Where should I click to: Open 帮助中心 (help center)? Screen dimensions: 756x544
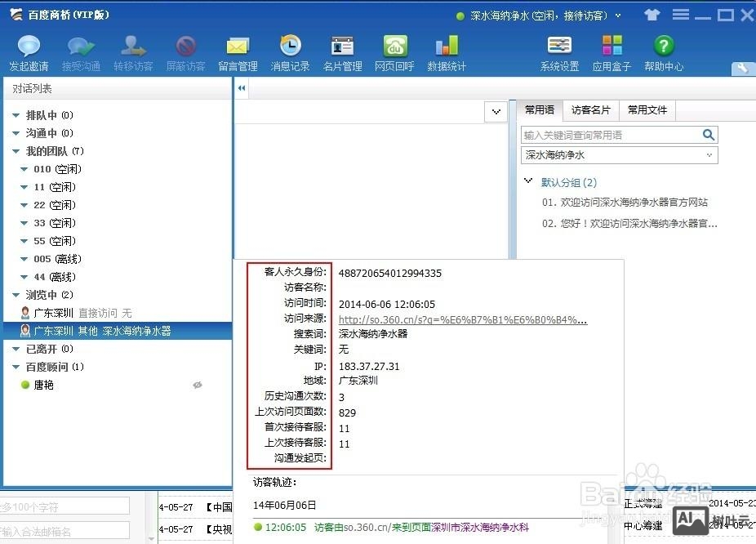pyautogui.click(x=664, y=51)
